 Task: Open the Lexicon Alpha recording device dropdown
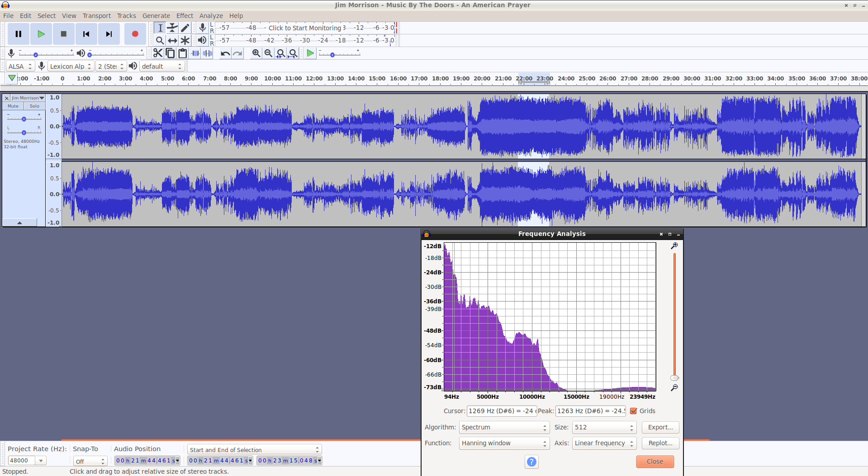coord(71,66)
